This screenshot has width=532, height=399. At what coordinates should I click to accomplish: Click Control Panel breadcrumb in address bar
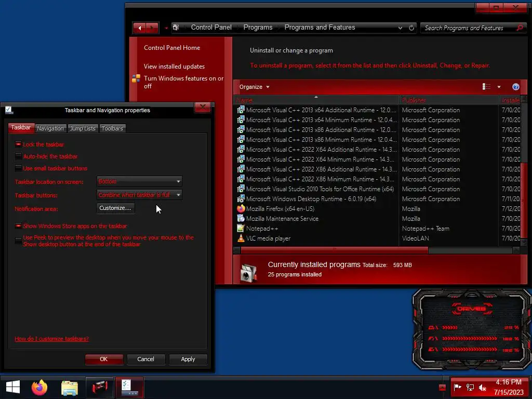211,28
